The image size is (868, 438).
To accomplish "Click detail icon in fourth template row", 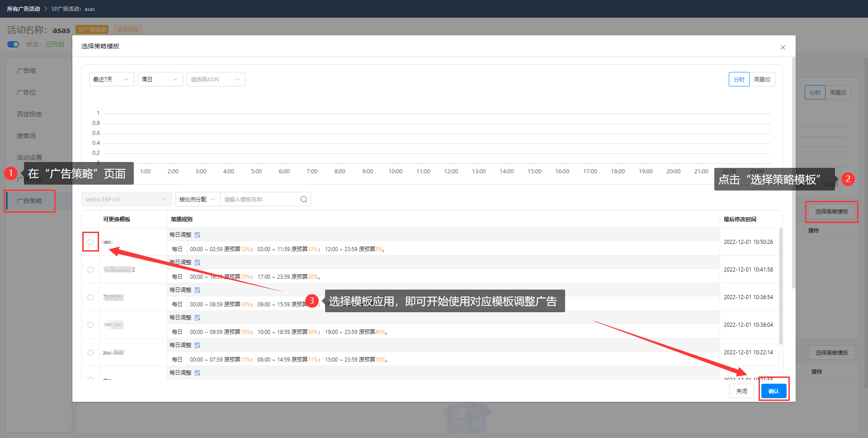I will (198, 318).
